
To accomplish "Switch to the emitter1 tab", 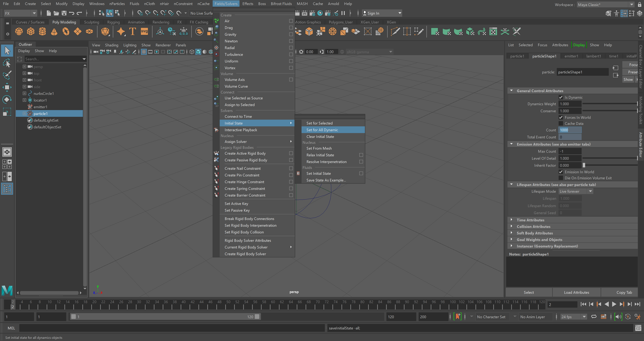I will [x=571, y=56].
